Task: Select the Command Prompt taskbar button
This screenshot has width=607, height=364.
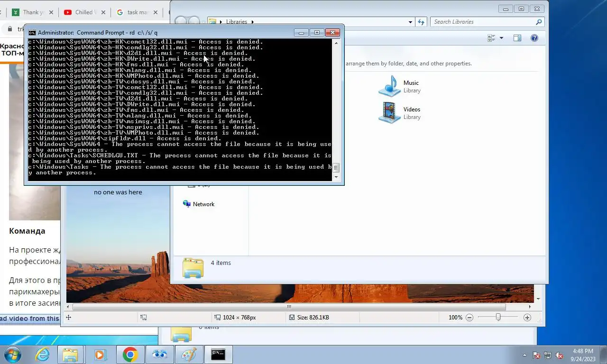Action: (218, 355)
